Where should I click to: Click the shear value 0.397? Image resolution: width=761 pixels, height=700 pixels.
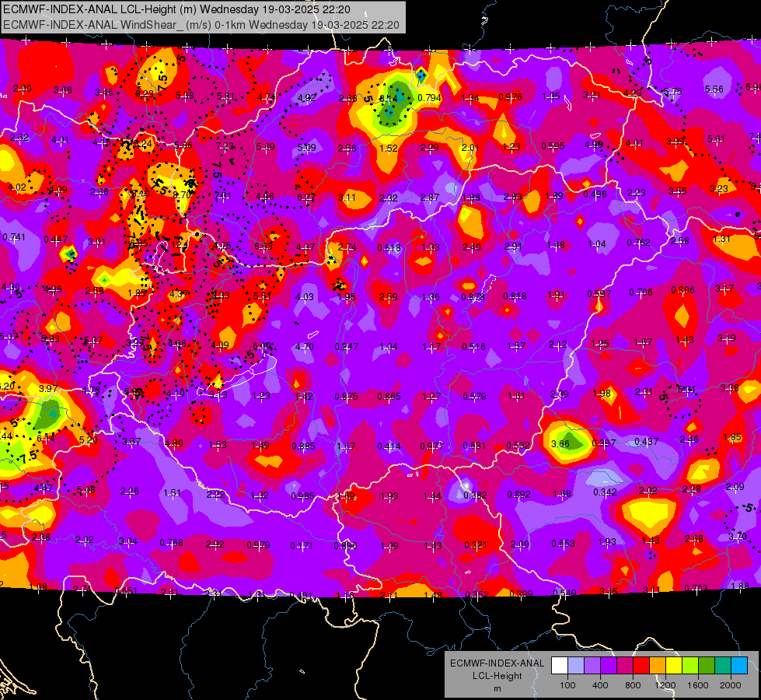(x=604, y=443)
